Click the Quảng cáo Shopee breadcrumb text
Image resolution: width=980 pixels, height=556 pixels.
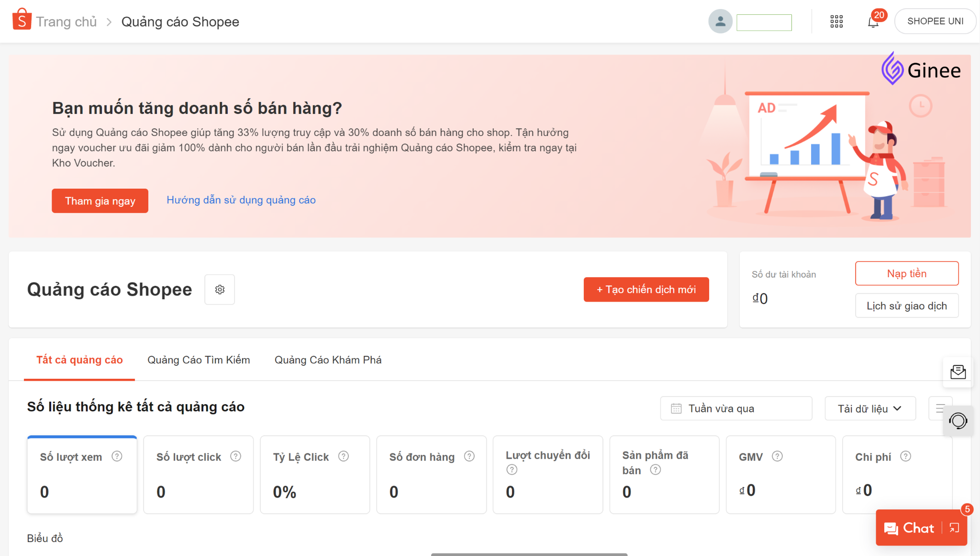[180, 22]
